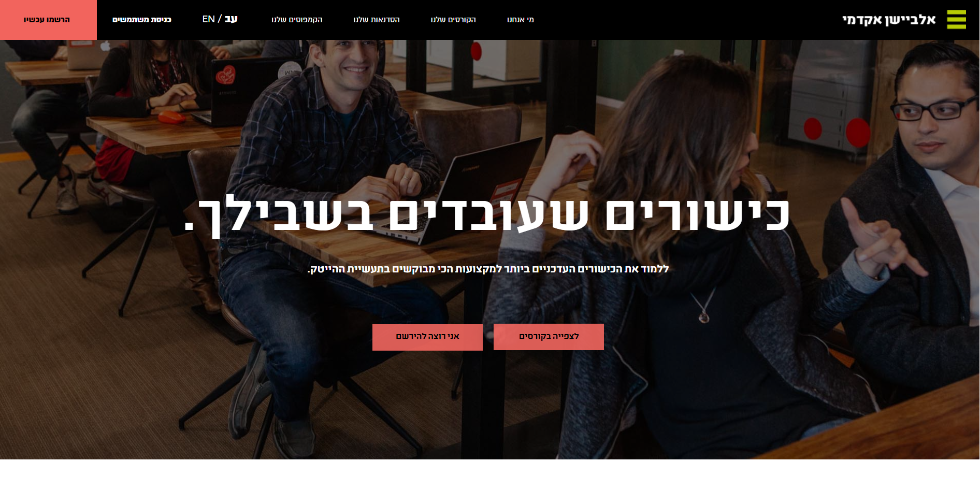The width and height of the screenshot is (980, 491).
Task: Click the אני רוצה להירשם button
Action: [x=427, y=337]
